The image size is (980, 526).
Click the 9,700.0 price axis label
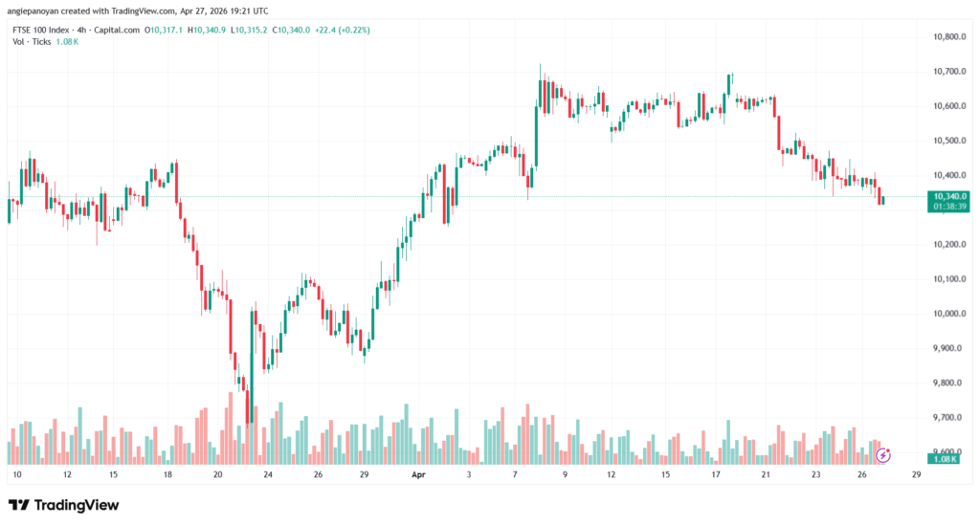[x=946, y=418]
